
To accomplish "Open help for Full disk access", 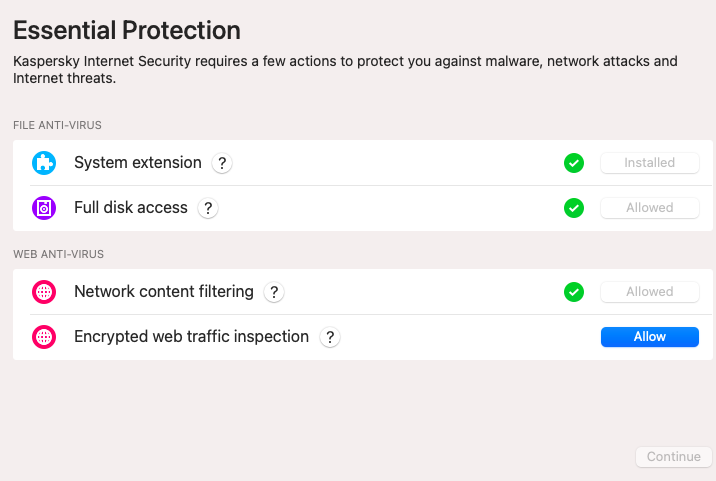I will tap(208, 208).
